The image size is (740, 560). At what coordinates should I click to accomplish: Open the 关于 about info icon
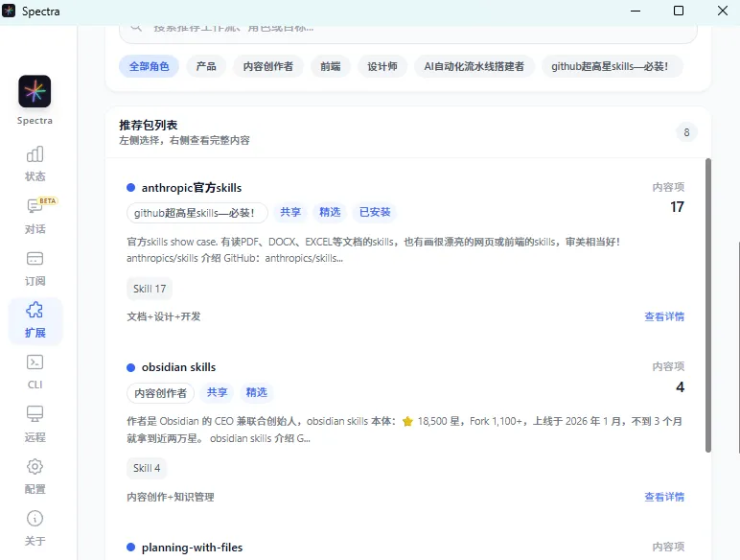pyautogui.click(x=35, y=519)
